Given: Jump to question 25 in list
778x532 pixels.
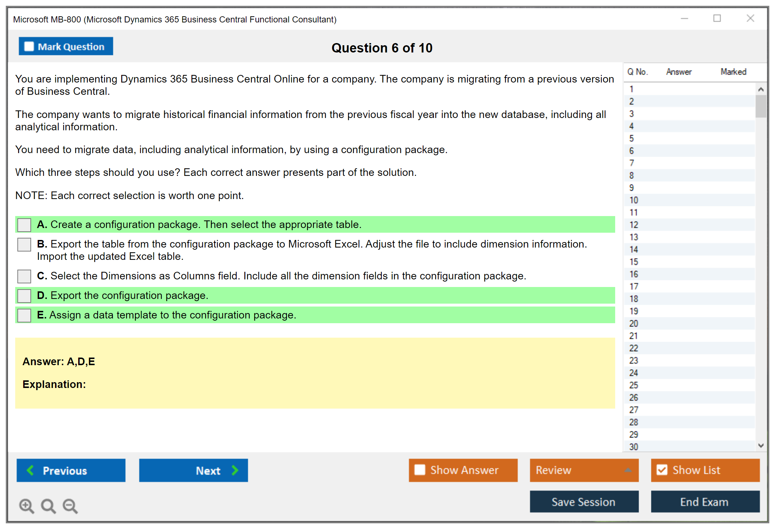Looking at the screenshot, I should pos(634,385).
